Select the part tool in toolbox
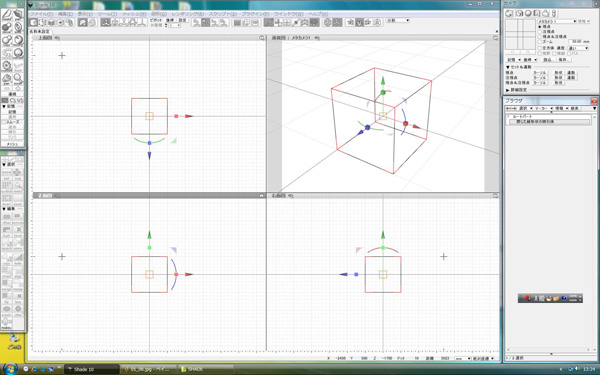Viewport: 600px width, 375px height. pos(18,15)
